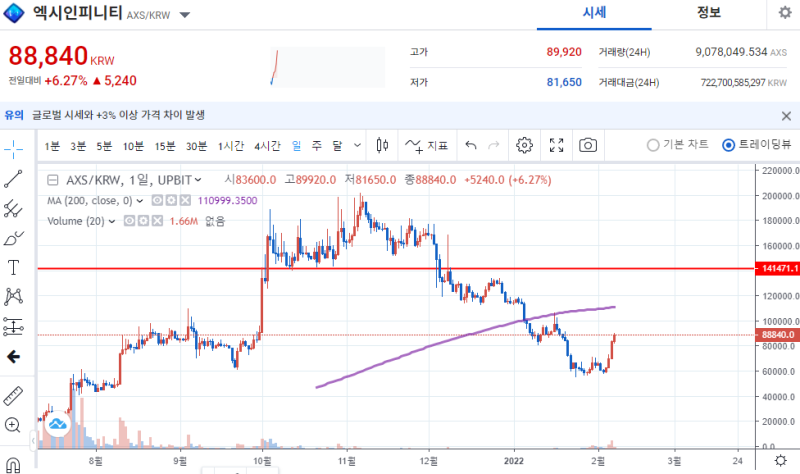The image size is (800, 474).
Task: Collapse the left drawing toolbar
Action: point(33,440)
